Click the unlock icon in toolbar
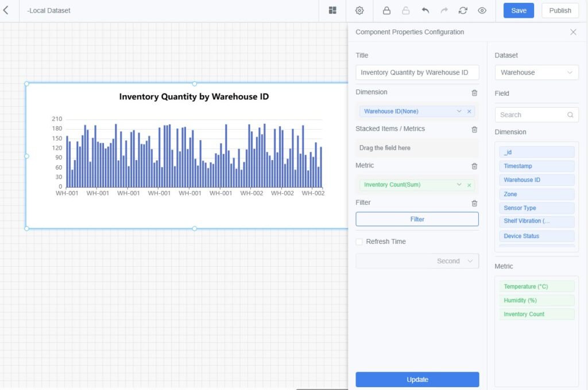Screen dimensions: 588x390 coord(405,10)
